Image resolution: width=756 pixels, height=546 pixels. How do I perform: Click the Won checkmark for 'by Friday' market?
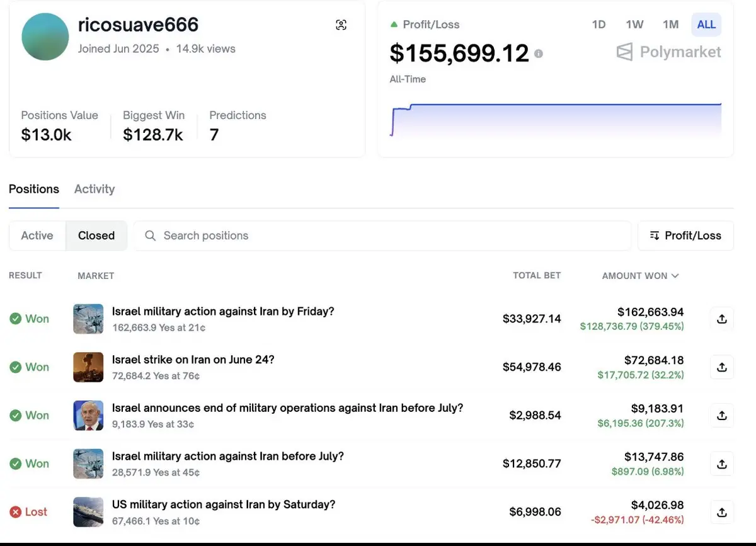[15, 319]
